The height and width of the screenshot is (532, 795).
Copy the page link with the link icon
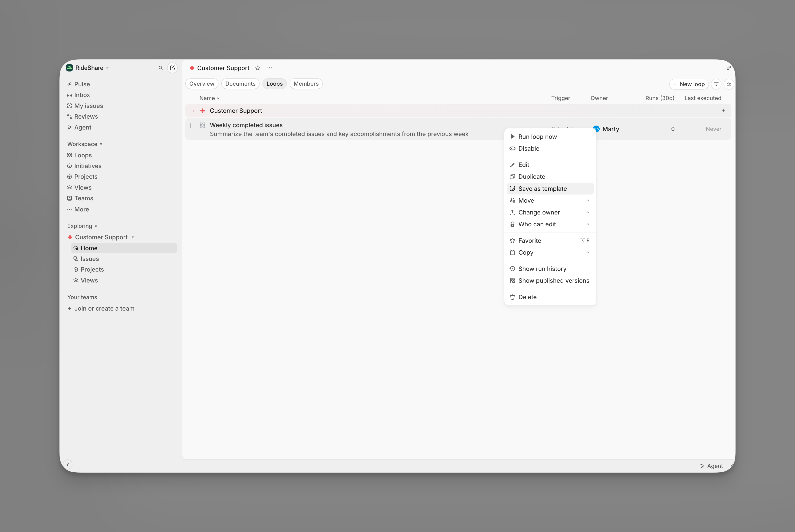[x=728, y=68]
